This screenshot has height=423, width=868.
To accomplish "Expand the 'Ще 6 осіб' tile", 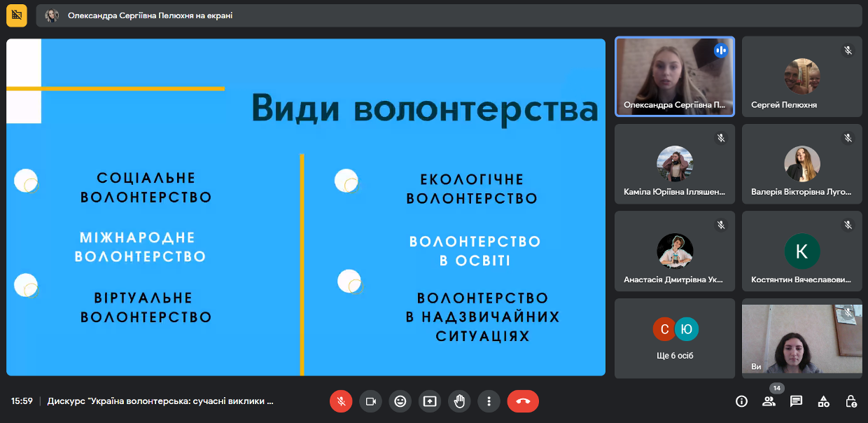I will pos(675,338).
